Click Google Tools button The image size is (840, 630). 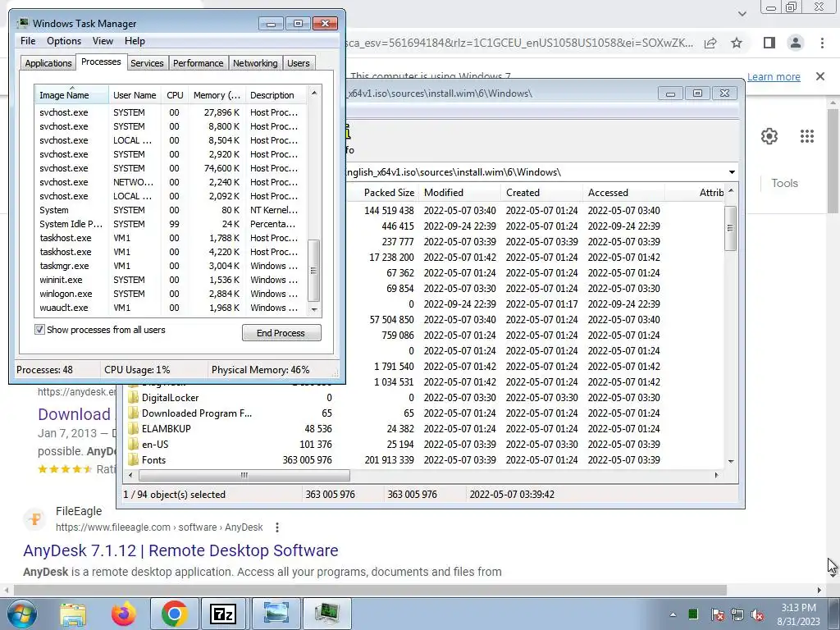tap(784, 183)
